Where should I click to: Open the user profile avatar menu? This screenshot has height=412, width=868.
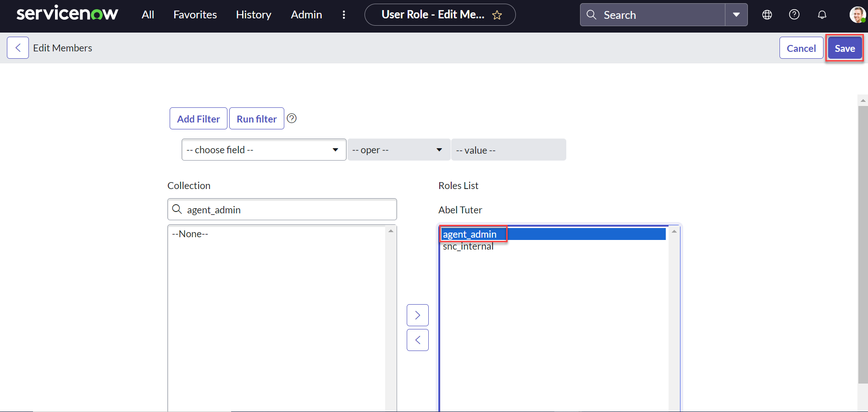pyautogui.click(x=857, y=15)
